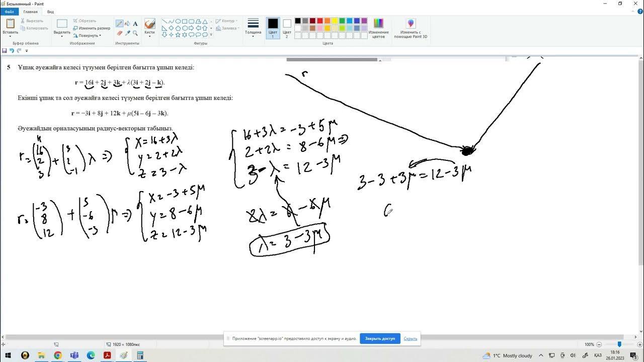Open Edit colors (Изменение цветов) dialog
The width and height of the screenshot is (644, 362).
[x=378, y=28]
